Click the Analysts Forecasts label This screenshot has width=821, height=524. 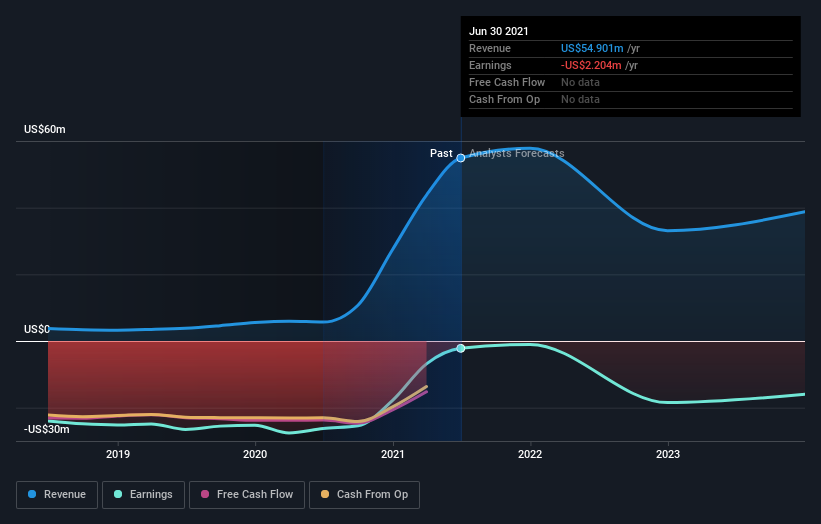click(x=516, y=153)
